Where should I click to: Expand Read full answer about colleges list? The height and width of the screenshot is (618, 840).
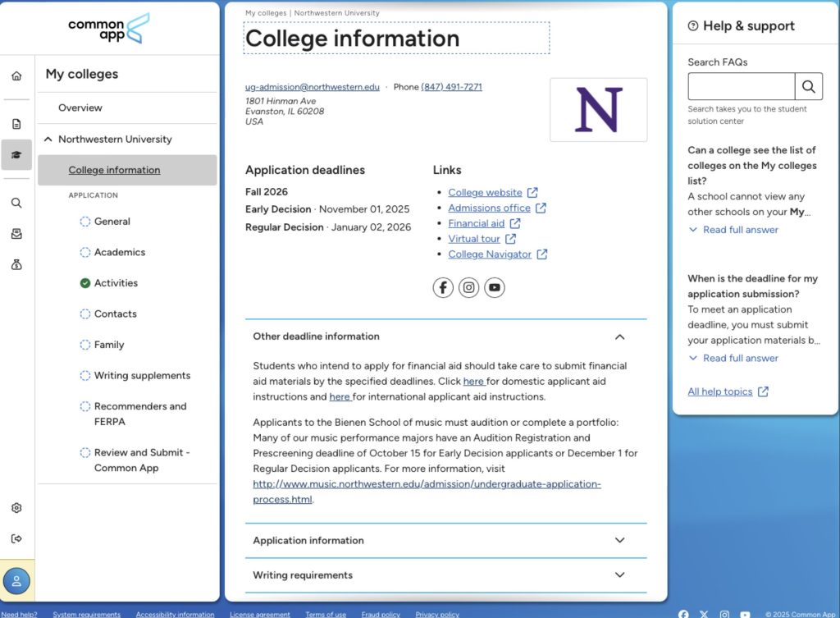tap(733, 230)
